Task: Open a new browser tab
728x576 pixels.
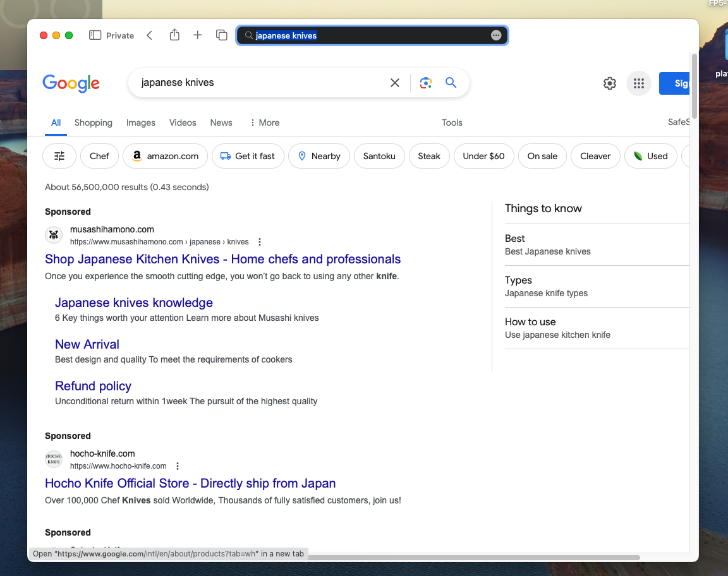Action: click(197, 35)
